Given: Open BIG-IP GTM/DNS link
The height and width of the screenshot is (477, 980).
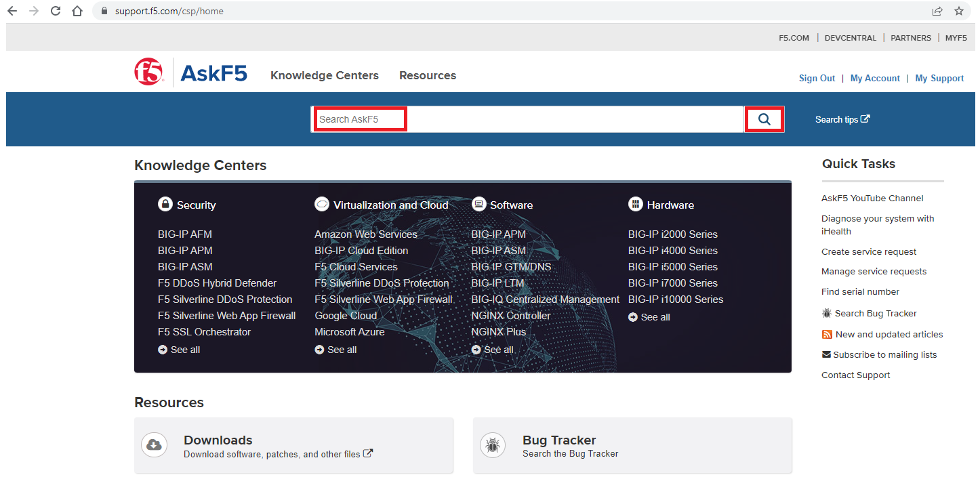Looking at the screenshot, I should coord(512,266).
